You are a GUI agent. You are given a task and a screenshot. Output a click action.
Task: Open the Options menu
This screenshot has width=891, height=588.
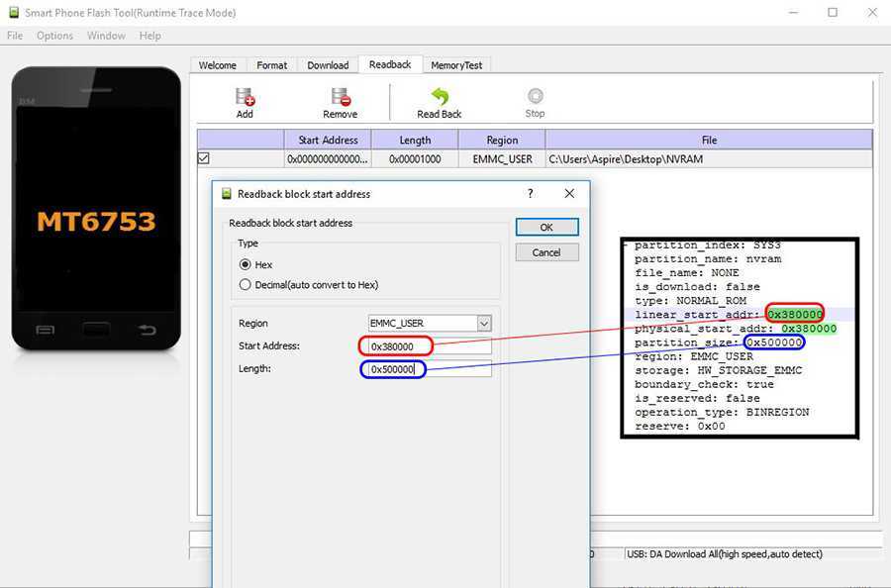point(54,36)
